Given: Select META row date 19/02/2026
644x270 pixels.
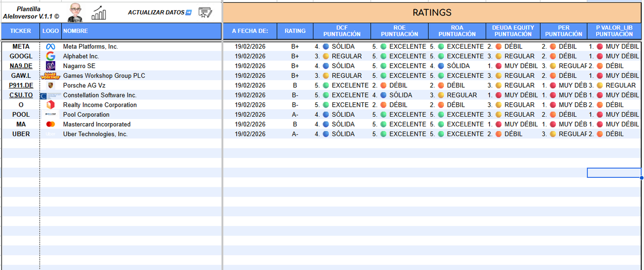Looking at the screenshot, I should coord(250,47).
